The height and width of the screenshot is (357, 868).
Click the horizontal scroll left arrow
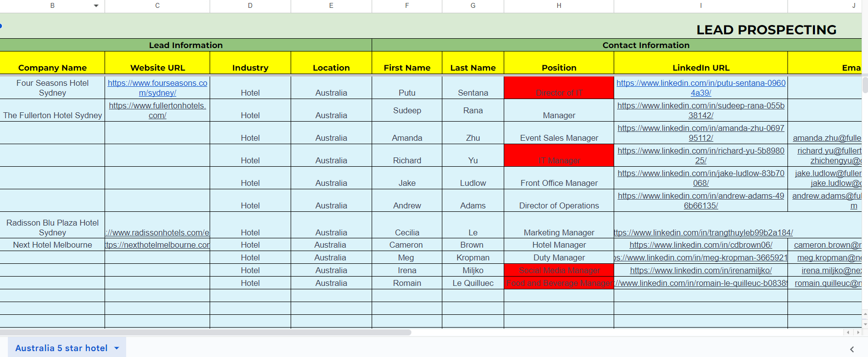(x=848, y=332)
